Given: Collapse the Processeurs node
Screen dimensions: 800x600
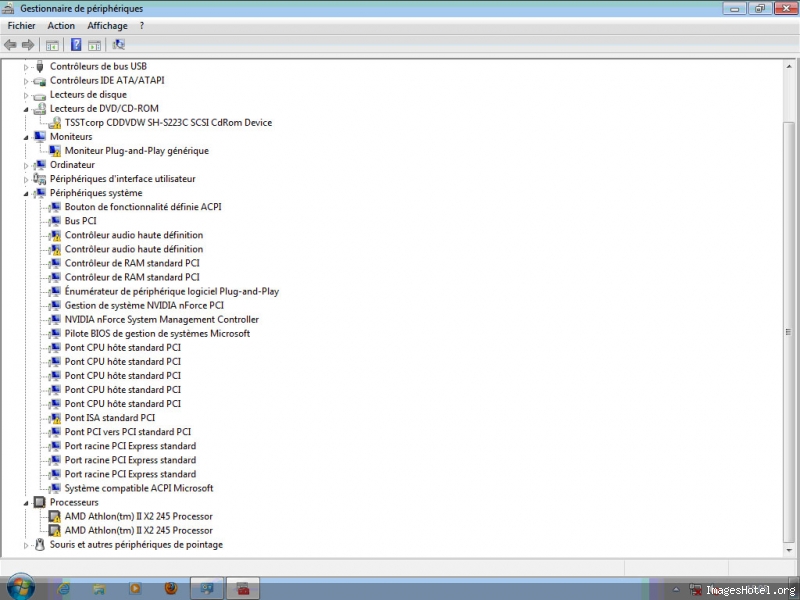Looking at the screenshot, I should (26, 503).
